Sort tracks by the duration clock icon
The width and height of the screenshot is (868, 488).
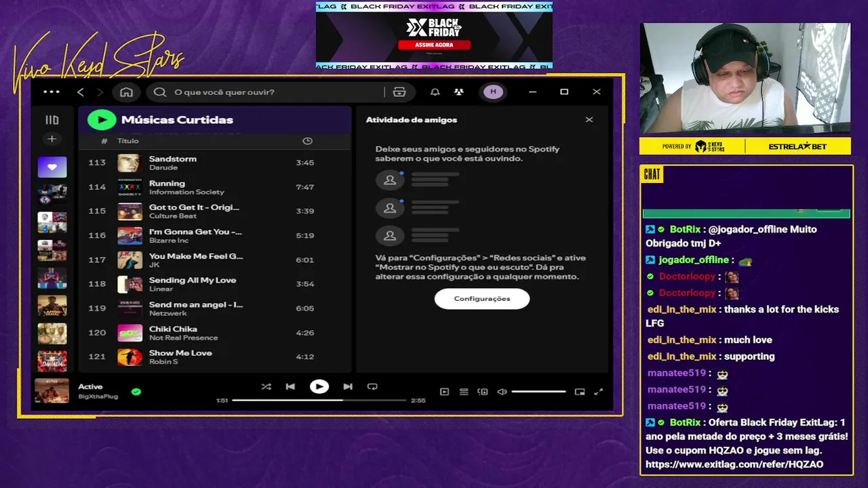tap(307, 141)
